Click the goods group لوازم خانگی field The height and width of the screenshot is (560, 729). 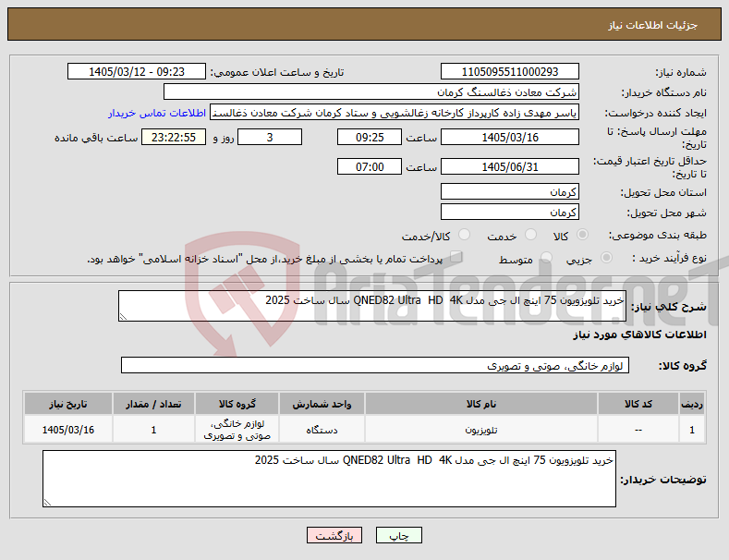pyautogui.click(x=375, y=365)
